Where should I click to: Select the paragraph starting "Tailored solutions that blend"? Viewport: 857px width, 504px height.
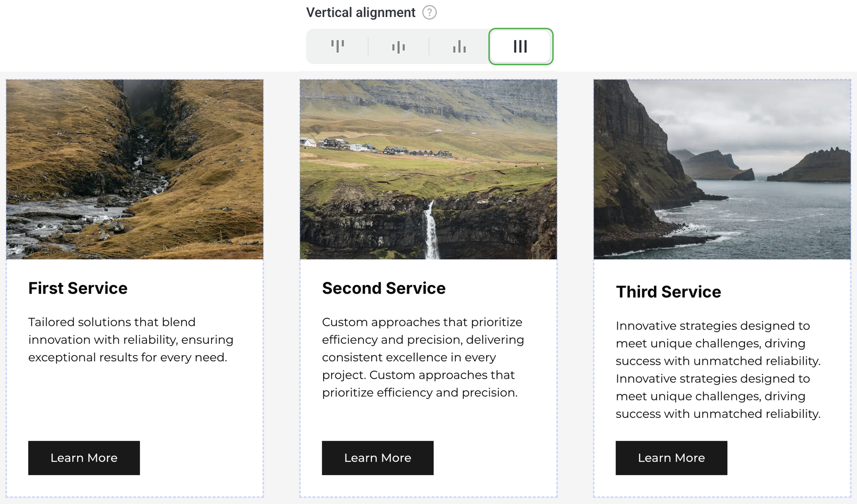pyautogui.click(x=130, y=339)
